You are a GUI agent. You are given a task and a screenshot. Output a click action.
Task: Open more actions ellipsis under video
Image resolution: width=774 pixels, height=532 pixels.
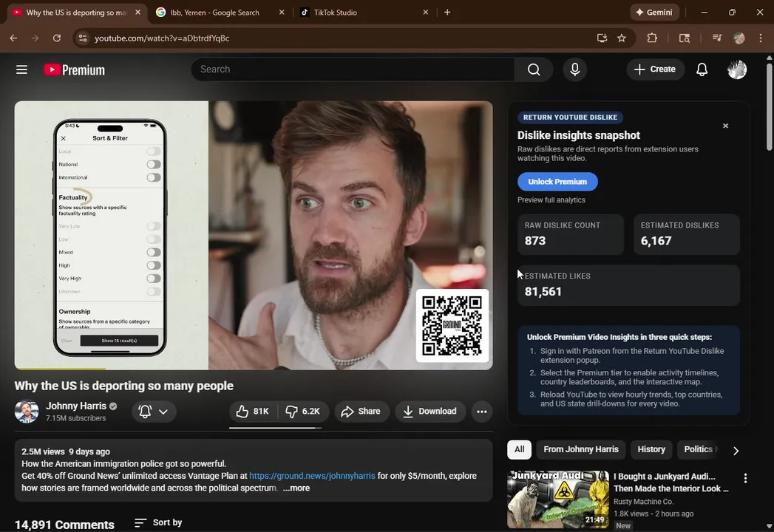(x=482, y=412)
